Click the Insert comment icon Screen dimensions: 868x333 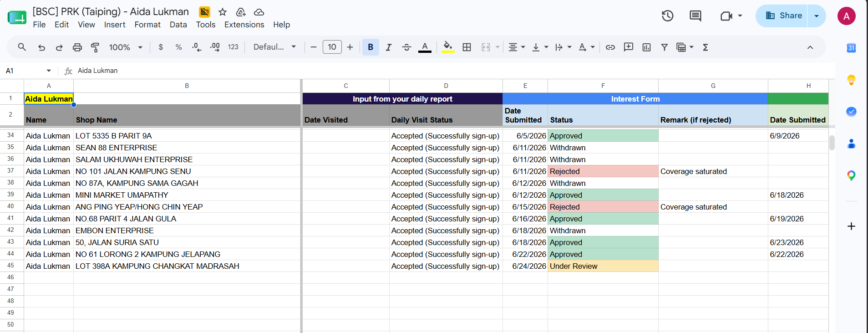pyautogui.click(x=629, y=47)
